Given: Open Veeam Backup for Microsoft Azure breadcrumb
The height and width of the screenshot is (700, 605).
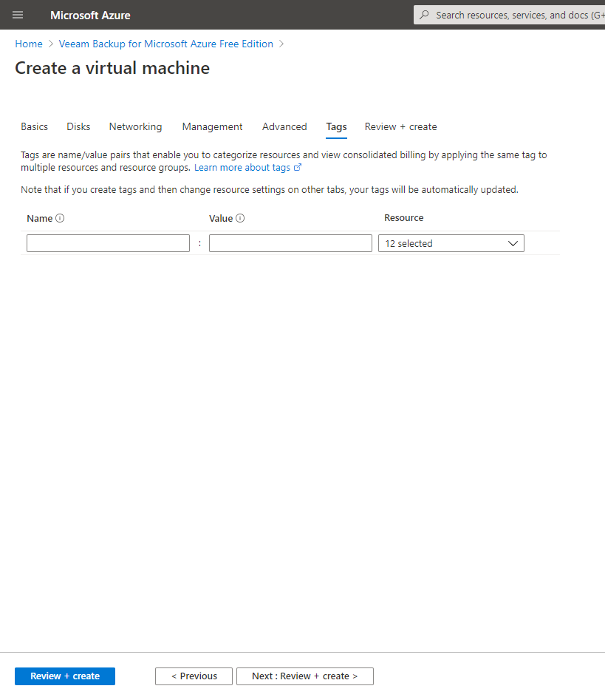Looking at the screenshot, I should tap(166, 44).
